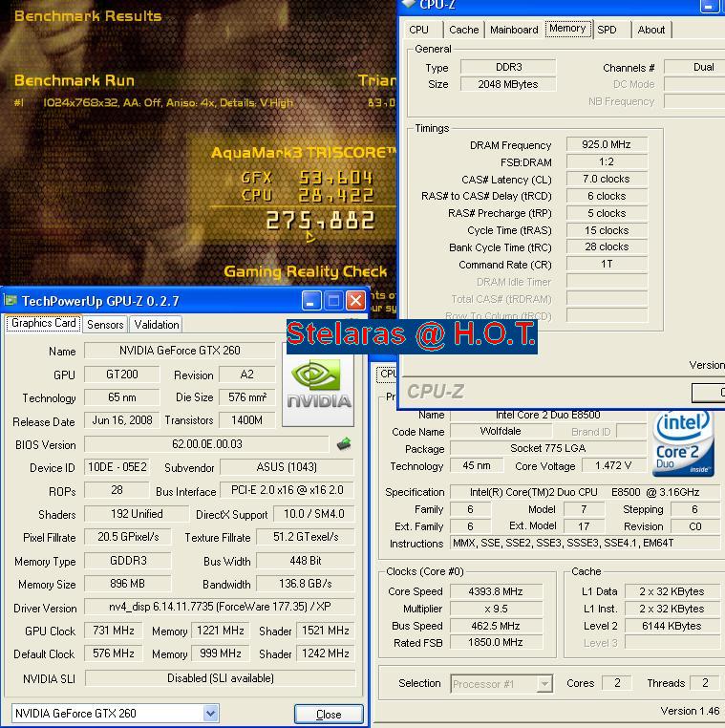This screenshot has width=725, height=728.
Task: Click the Bus Interface value PCI-E 2.0 x16
Action: pyautogui.click(x=287, y=490)
